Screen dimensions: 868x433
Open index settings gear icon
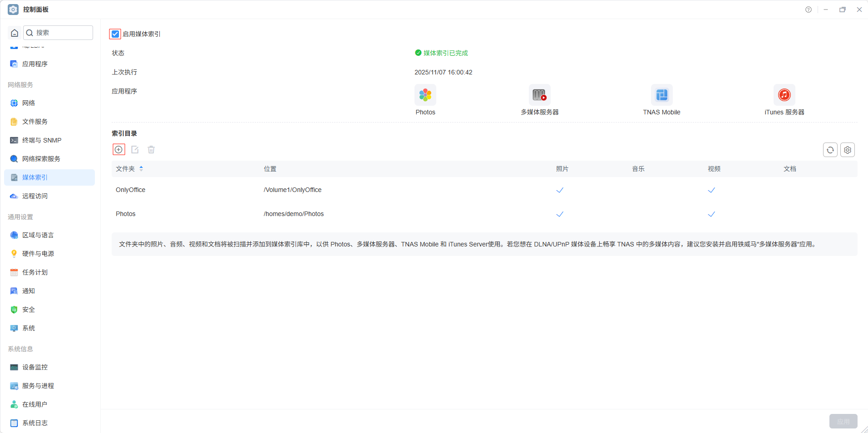(848, 150)
